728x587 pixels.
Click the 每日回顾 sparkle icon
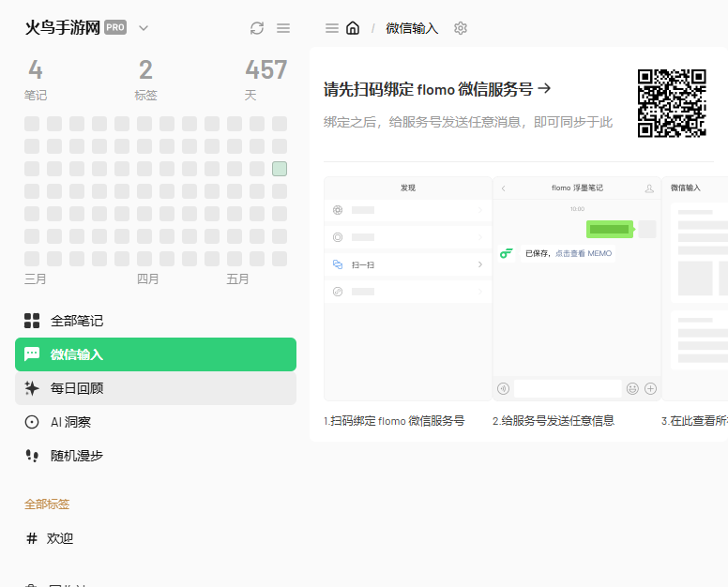(x=32, y=388)
